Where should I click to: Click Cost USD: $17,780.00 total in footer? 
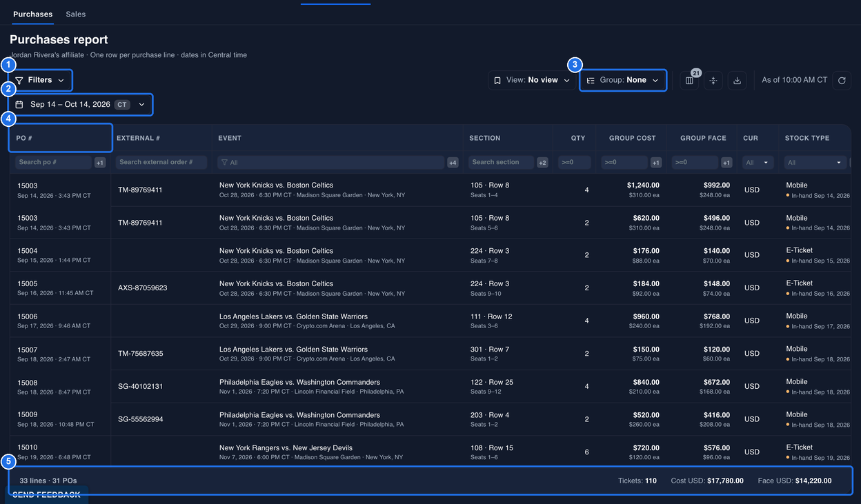point(707,481)
